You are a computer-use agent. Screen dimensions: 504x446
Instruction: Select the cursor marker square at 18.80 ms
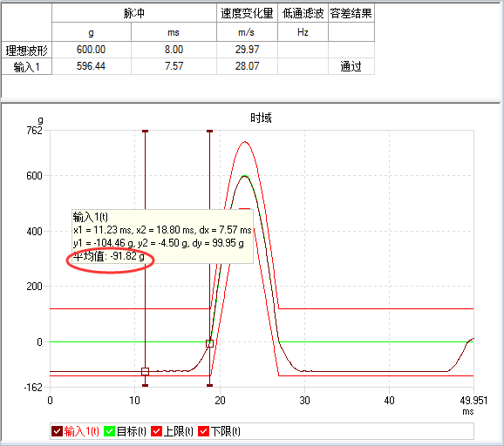click(x=209, y=343)
